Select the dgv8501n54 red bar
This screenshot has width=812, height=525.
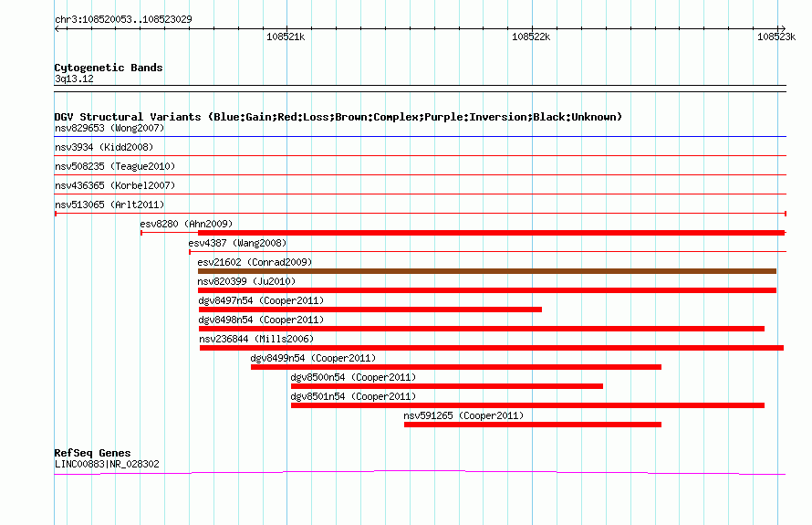pyautogui.click(x=527, y=405)
